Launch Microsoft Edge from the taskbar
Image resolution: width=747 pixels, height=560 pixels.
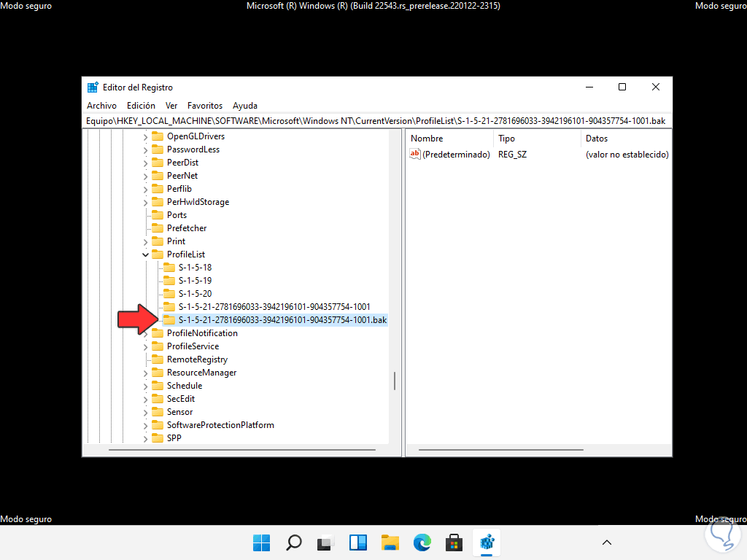[x=422, y=542]
